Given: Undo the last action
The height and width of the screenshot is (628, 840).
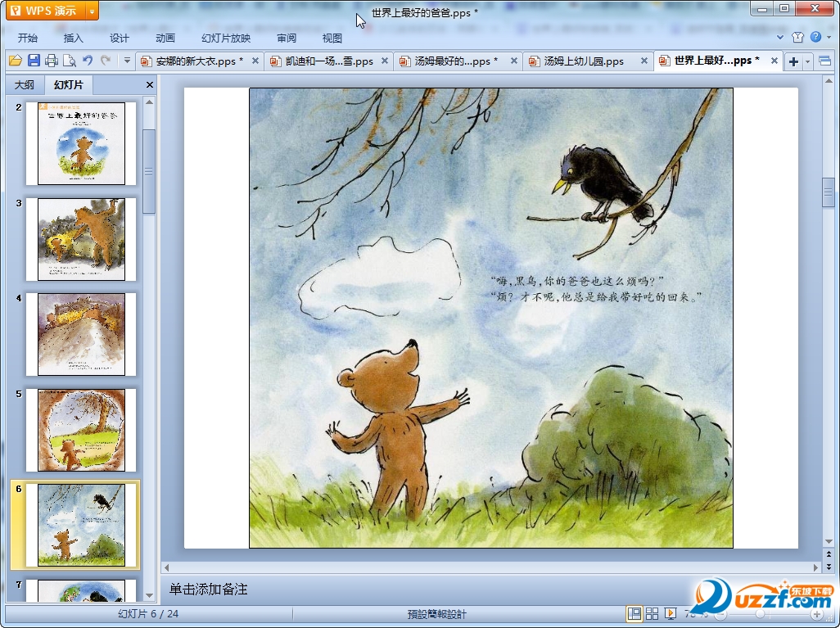Looking at the screenshot, I should click(x=88, y=61).
